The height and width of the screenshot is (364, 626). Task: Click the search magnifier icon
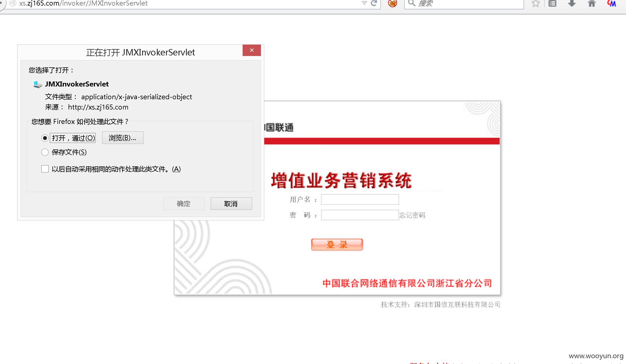click(412, 3)
